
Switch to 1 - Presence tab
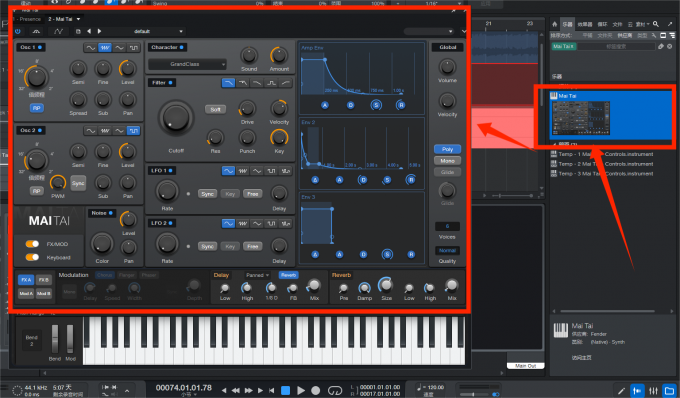click(29, 19)
